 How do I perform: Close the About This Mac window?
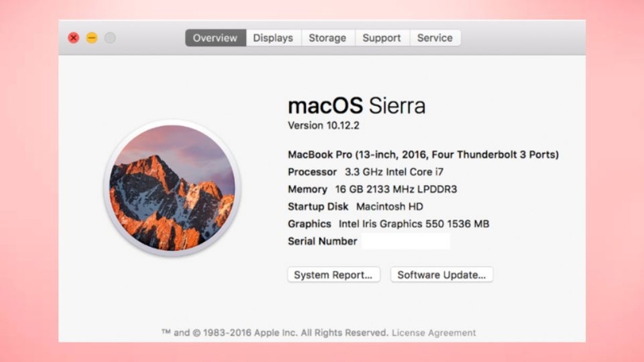pyautogui.click(x=73, y=38)
